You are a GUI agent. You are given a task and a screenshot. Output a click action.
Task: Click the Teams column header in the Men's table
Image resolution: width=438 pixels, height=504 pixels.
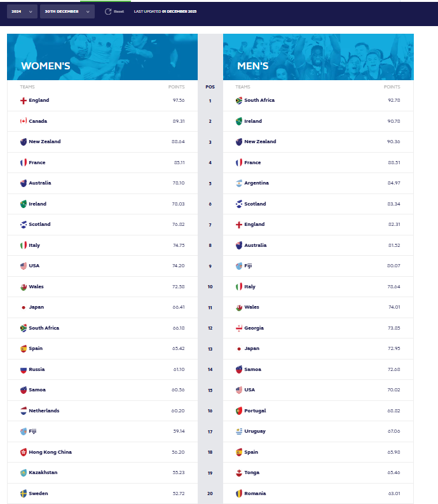243,87
